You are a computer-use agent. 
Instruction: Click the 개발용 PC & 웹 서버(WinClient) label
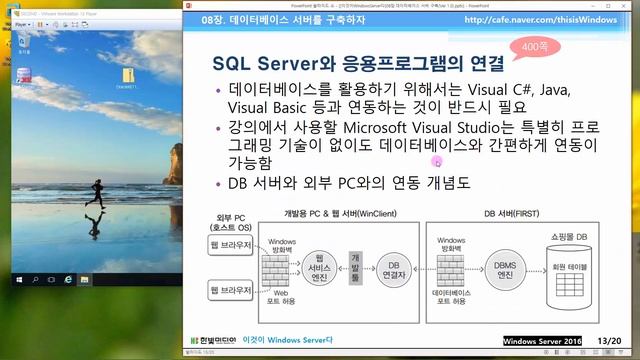(x=340, y=213)
